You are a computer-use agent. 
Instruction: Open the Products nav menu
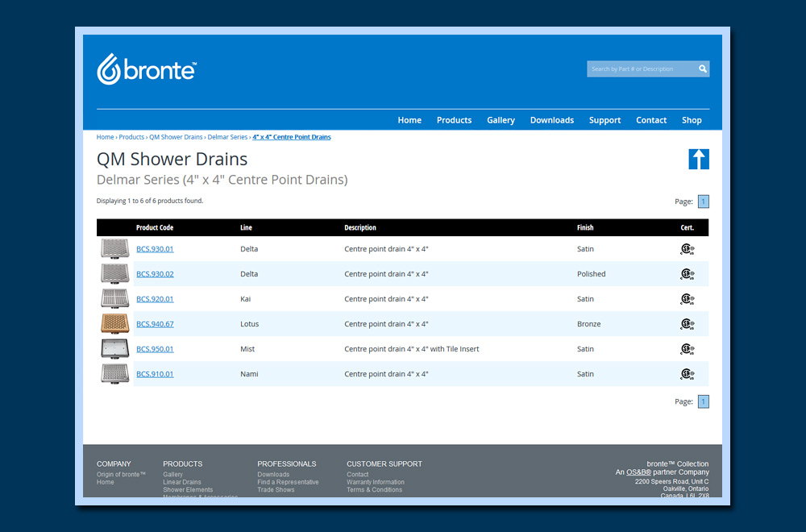click(x=454, y=120)
